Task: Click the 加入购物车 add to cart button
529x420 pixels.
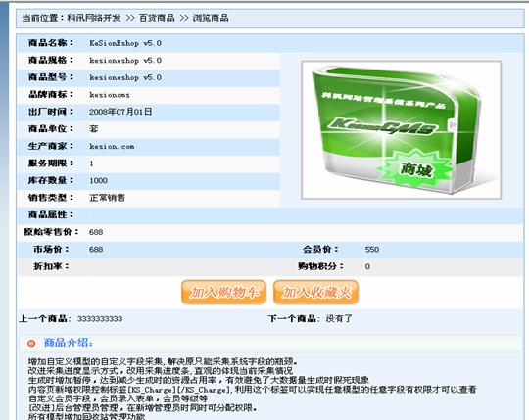Action: pos(223,292)
